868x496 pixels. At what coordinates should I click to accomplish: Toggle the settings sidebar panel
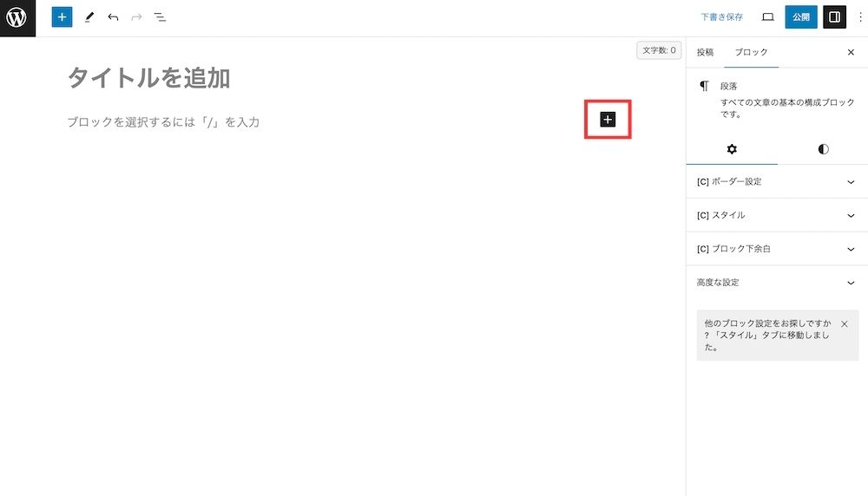(834, 17)
